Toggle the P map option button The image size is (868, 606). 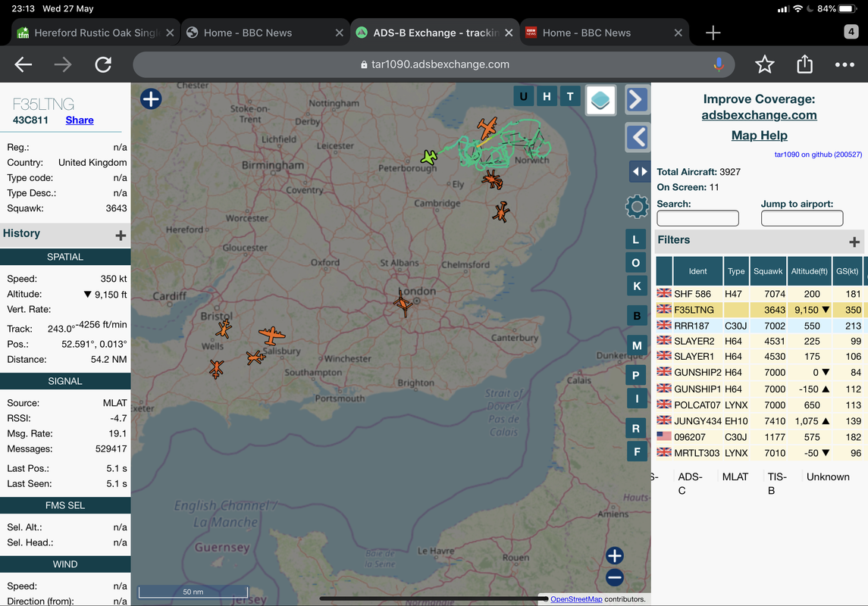(635, 376)
